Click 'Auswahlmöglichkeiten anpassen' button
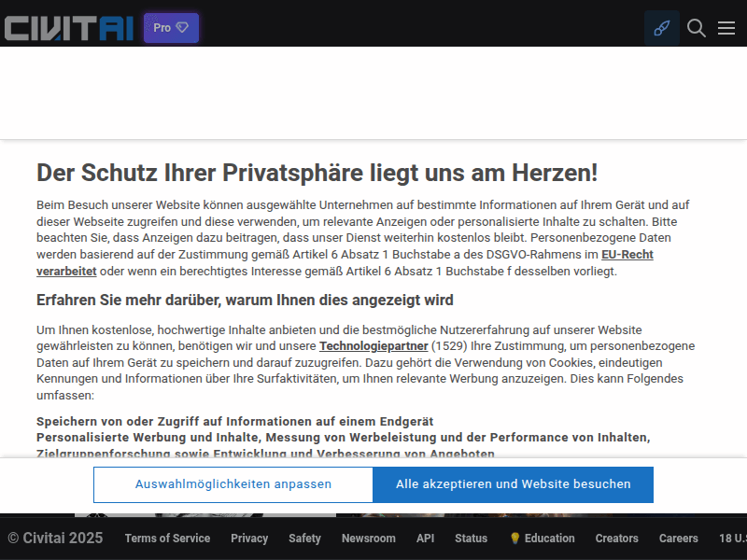 (233, 484)
